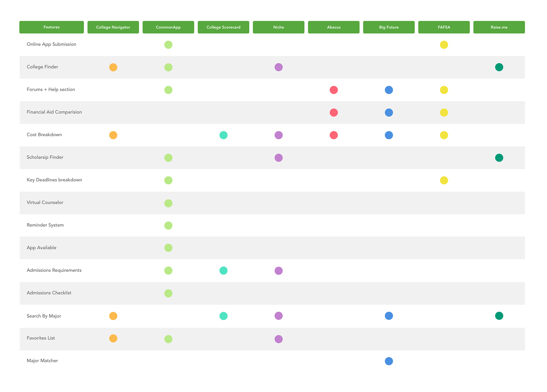Select the Niche column header
547x392 pixels.
(x=279, y=27)
